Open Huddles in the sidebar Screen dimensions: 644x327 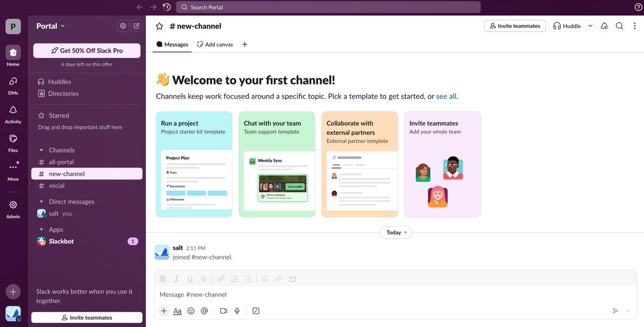click(x=87, y=81)
